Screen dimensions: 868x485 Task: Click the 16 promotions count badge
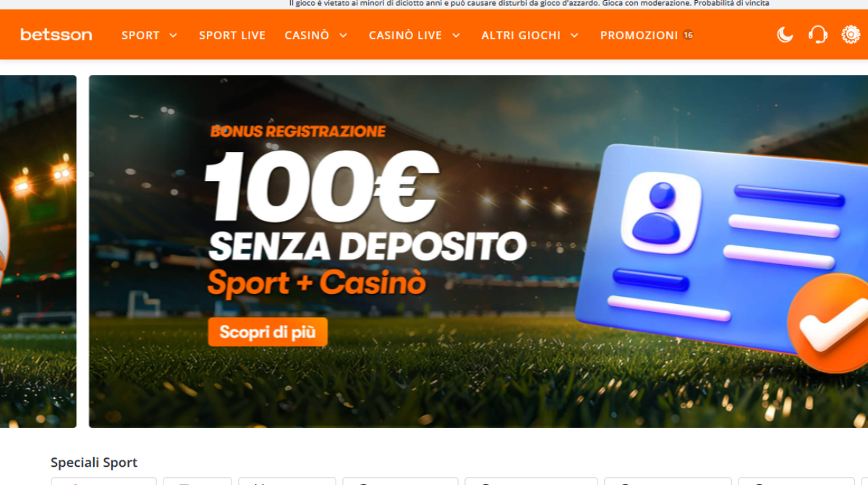pyautogui.click(x=688, y=35)
